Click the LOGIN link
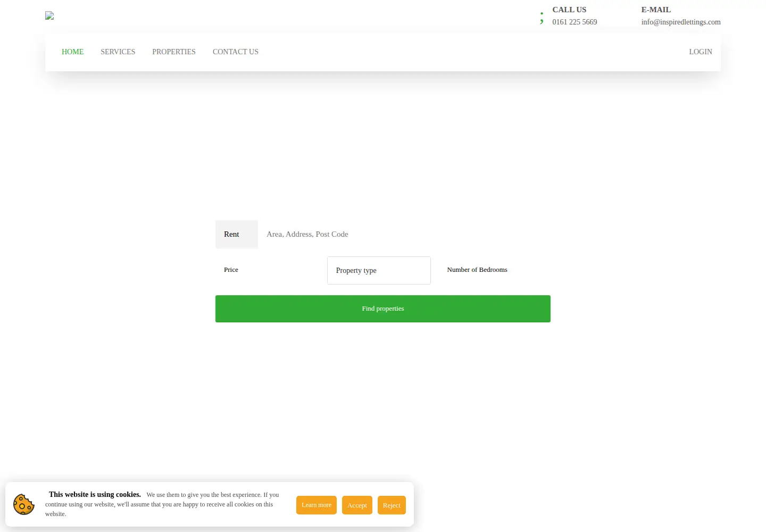Screen dimensions: 766x532 [x=701, y=52]
